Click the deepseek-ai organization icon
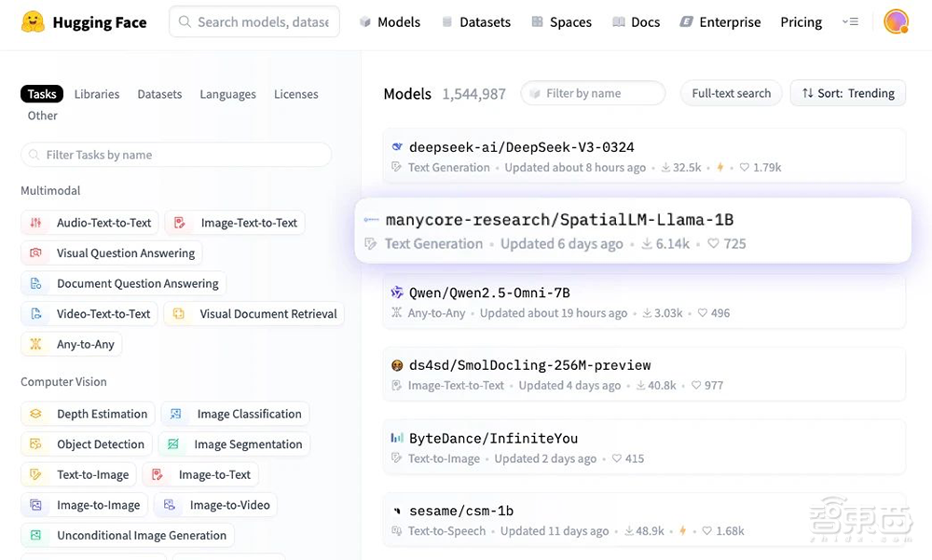The height and width of the screenshot is (560, 932). pyautogui.click(x=397, y=147)
